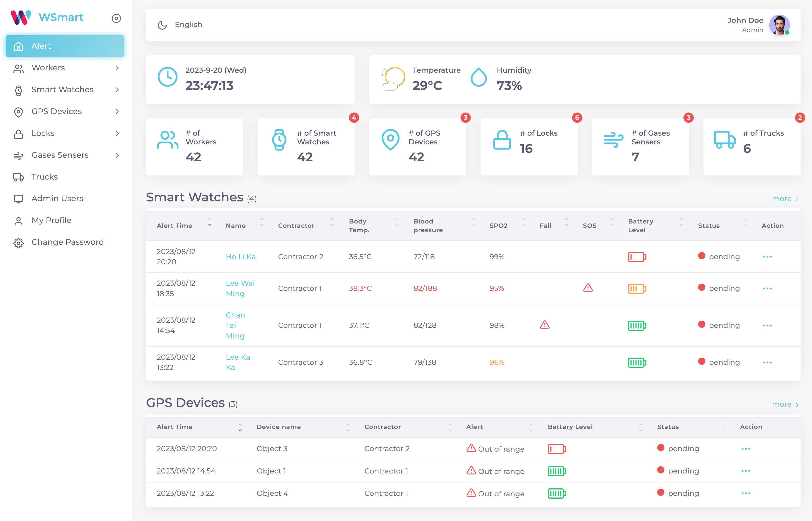Open Ho Li Ka worker link

(241, 257)
